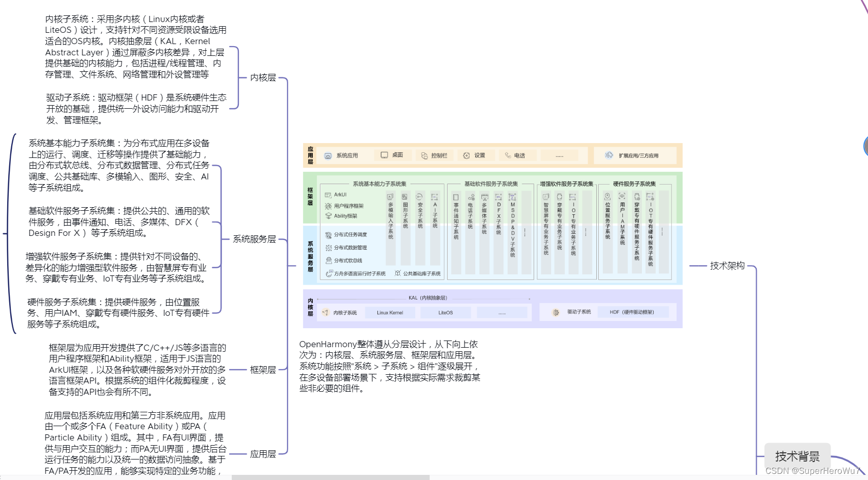Click the 多模输入子系统 column icon
Viewport: 868px width, 480px height.
(x=390, y=196)
